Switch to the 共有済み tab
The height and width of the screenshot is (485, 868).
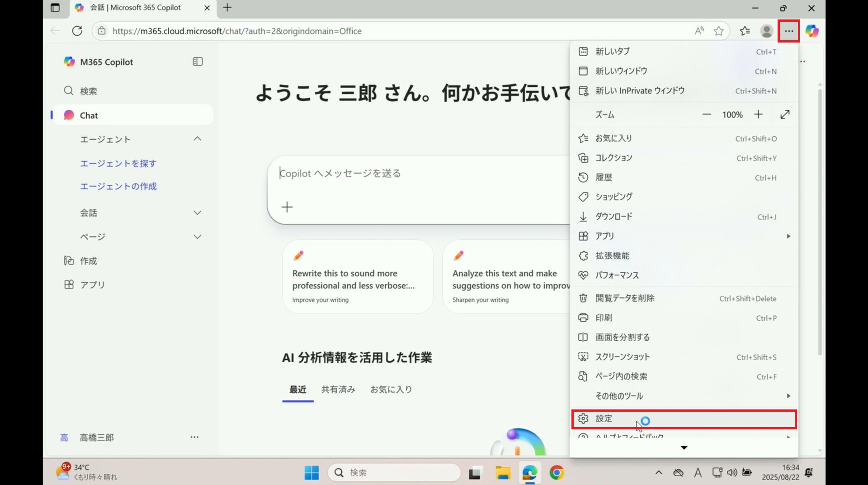338,390
